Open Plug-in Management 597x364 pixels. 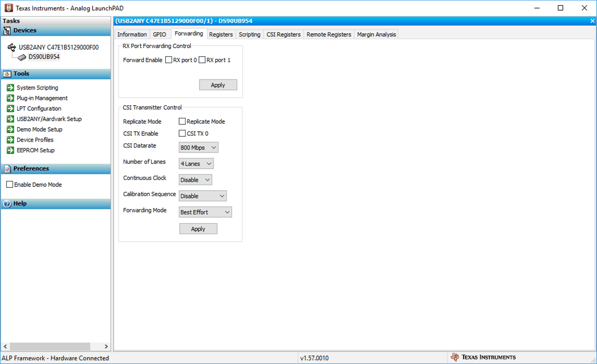click(41, 98)
